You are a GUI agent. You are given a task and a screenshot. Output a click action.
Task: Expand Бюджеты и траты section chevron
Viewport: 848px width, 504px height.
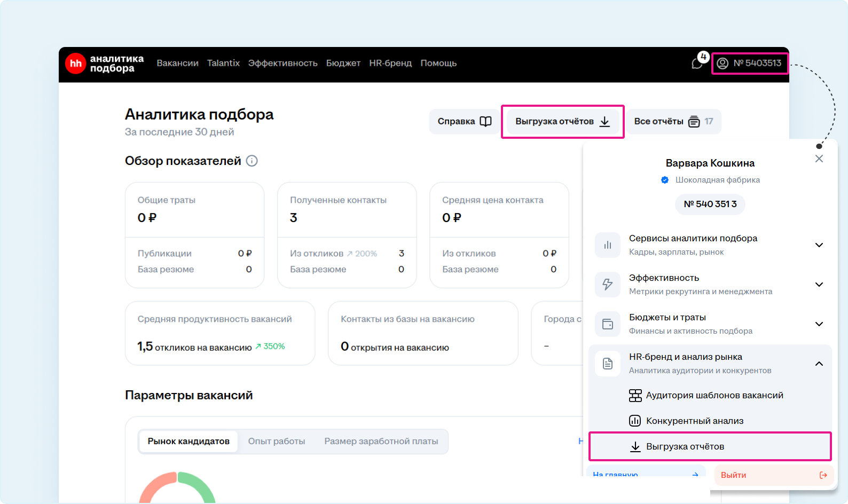[x=819, y=324]
